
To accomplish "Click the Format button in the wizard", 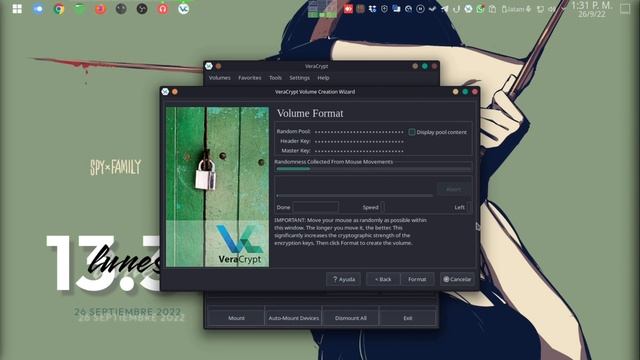I will point(417,279).
